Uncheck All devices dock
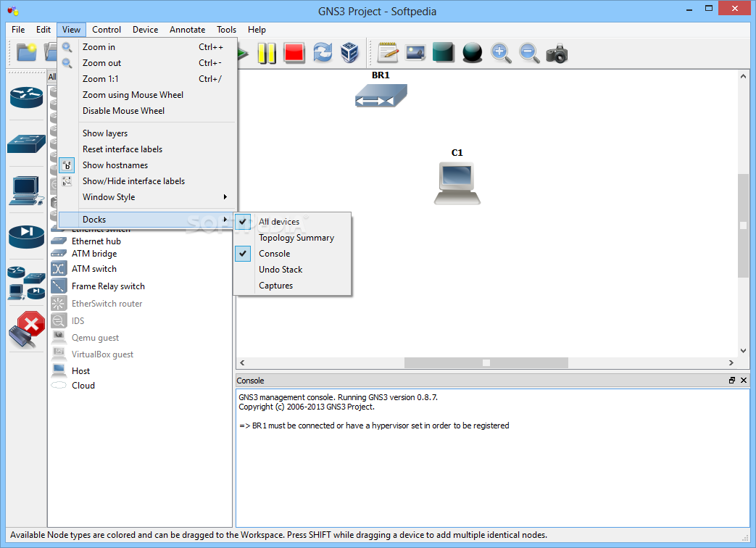 (x=292, y=222)
